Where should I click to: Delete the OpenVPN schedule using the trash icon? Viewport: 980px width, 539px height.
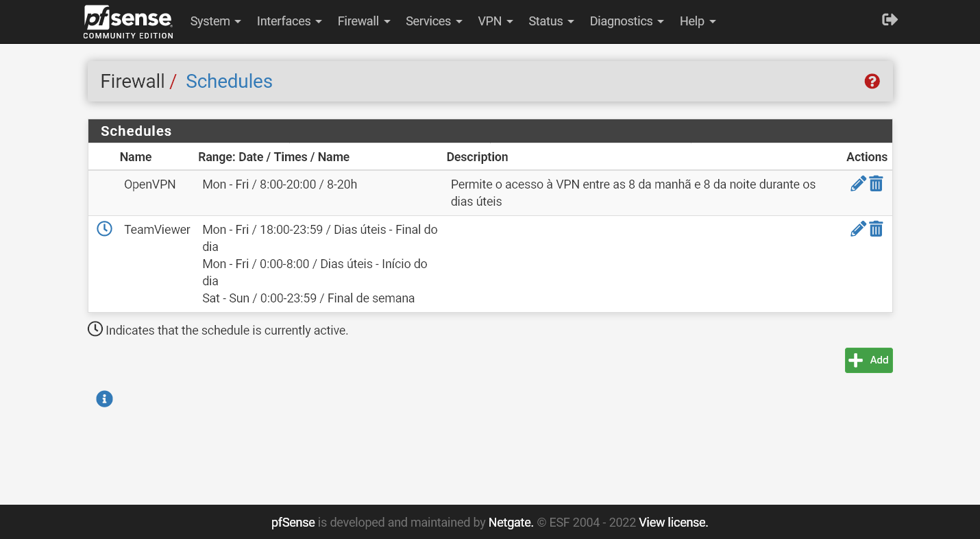coord(876,183)
